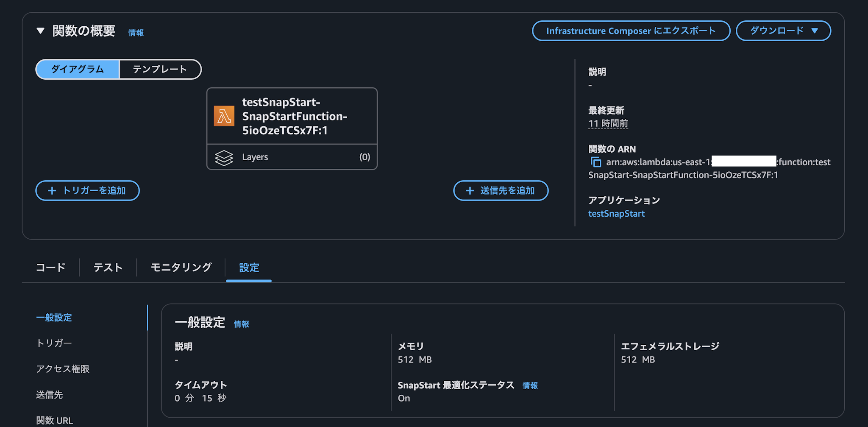Collapse the 関数の概要 section triangle
Viewport: 868px width, 427px height.
41,31
